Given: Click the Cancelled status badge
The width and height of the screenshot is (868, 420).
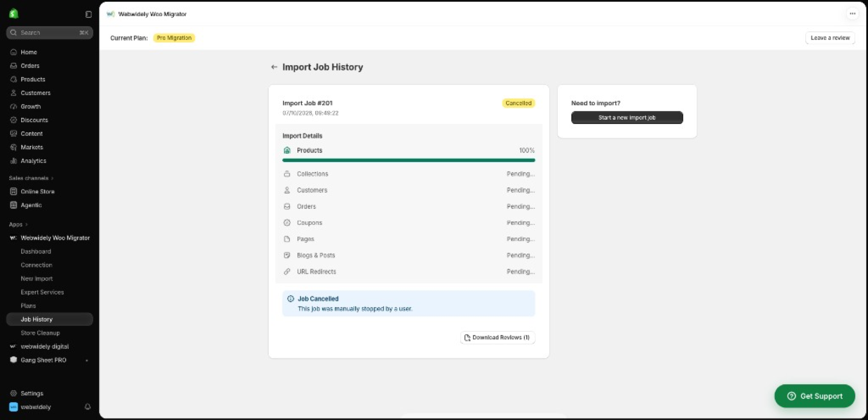Looking at the screenshot, I should [519, 103].
